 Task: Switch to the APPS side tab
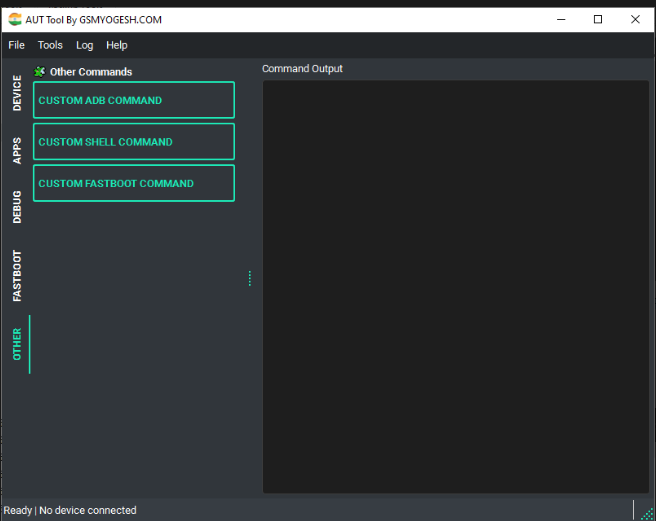coord(17,150)
